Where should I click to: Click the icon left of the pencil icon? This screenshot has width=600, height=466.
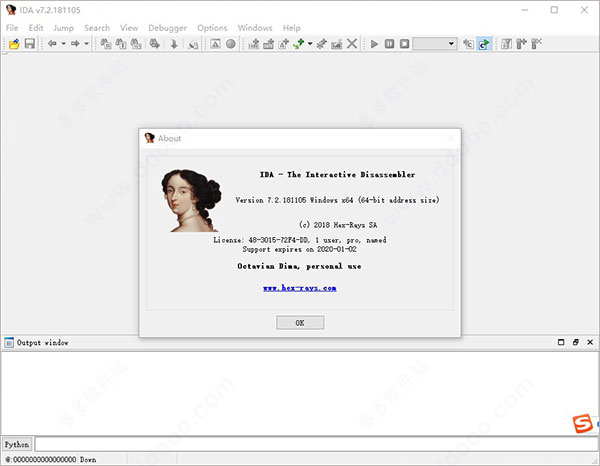[321, 44]
